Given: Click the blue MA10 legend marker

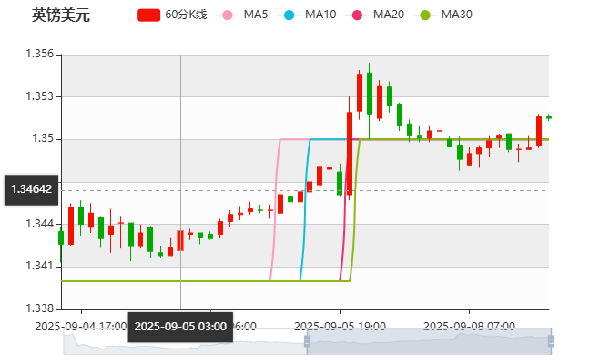Looking at the screenshot, I should [289, 15].
